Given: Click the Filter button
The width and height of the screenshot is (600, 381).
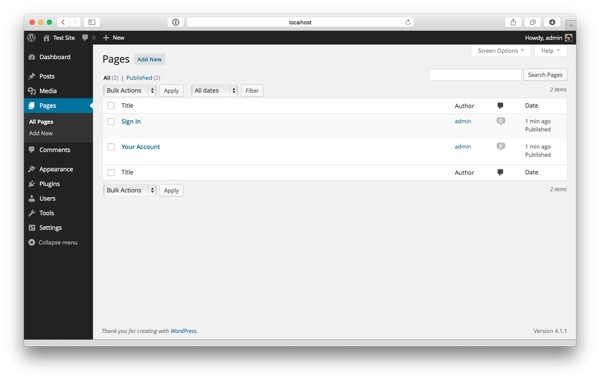Looking at the screenshot, I should [x=252, y=91].
